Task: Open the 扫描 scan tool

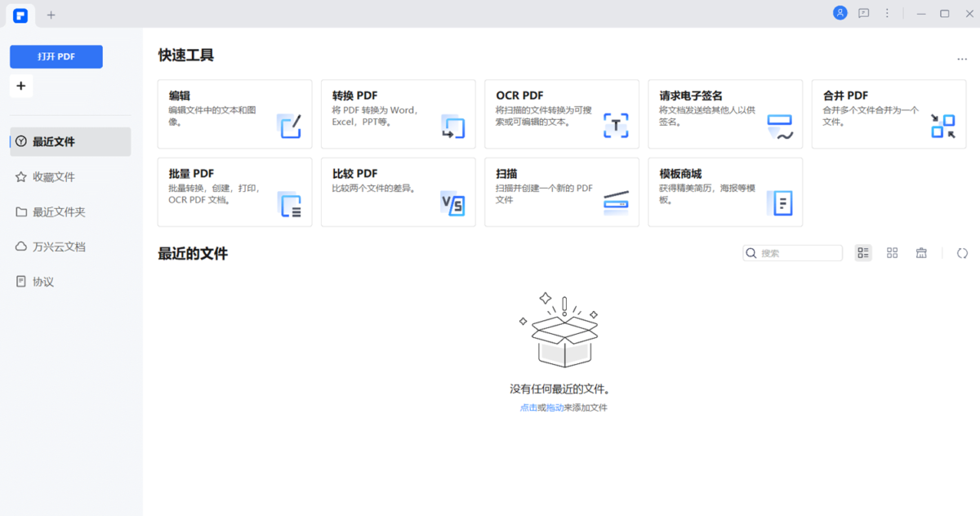Action: [561, 192]
